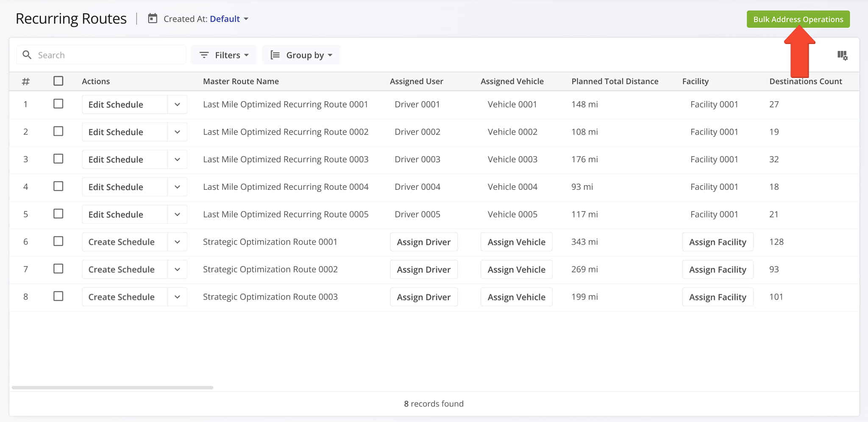
Task: Click 'Driver 0003' cell
Action: 417,159
